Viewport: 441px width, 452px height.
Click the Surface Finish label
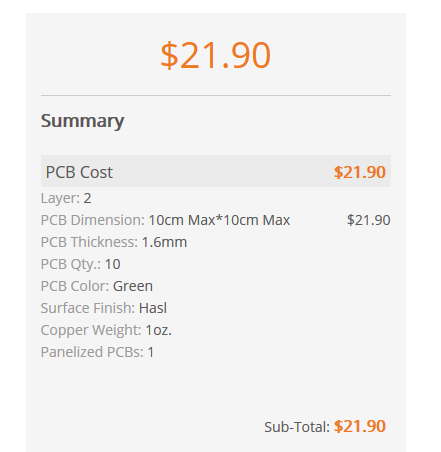[88, 308]
